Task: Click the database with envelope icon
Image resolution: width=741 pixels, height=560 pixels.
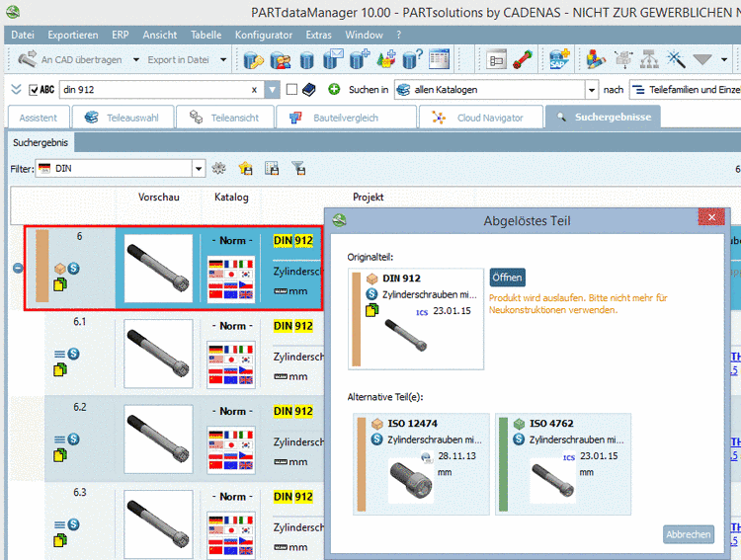Action: coord(333,59)
